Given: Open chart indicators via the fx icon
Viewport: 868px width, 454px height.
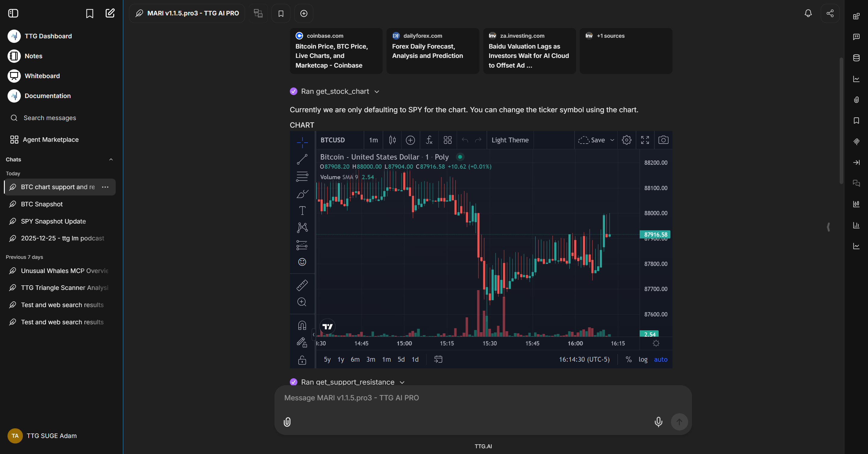Looking at the screenshot, I should click(x=429, y=140).
